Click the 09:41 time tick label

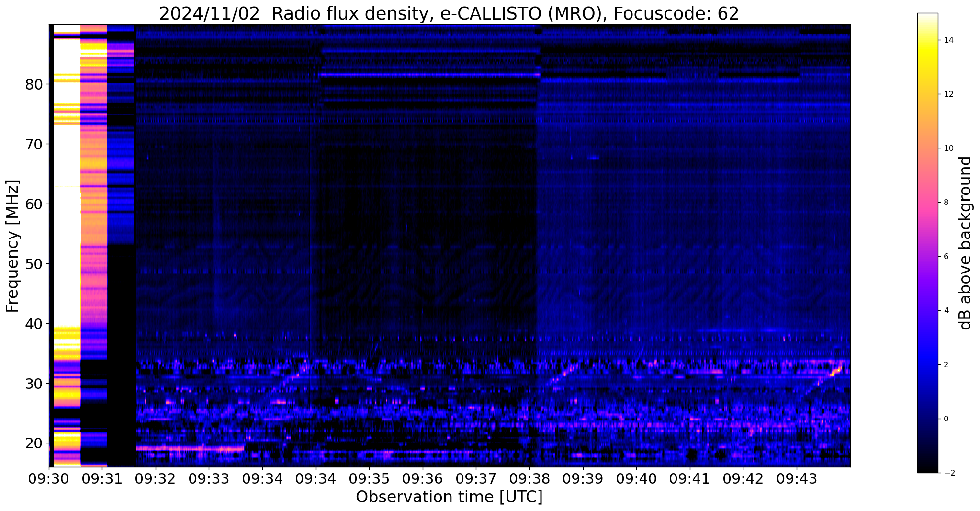689,478
